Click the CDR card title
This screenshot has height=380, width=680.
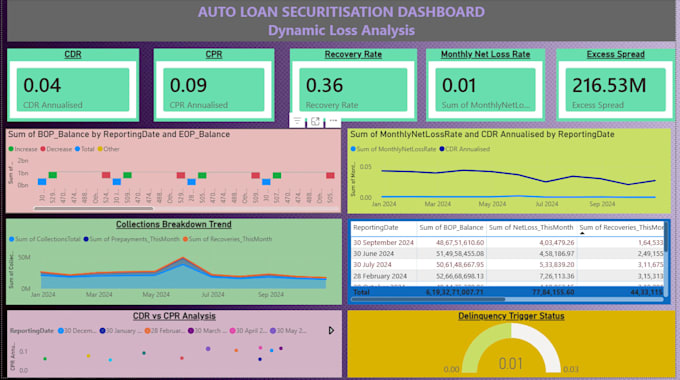point(73,54)
